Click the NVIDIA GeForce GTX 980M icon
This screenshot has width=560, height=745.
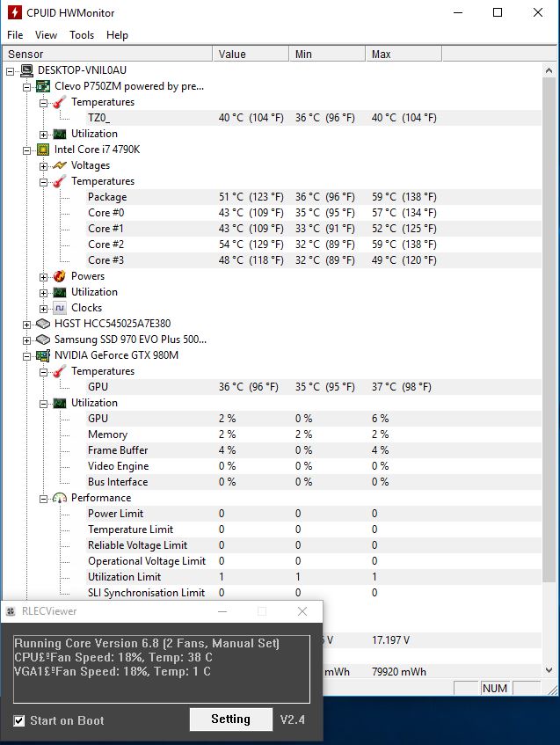pos(43,355)
